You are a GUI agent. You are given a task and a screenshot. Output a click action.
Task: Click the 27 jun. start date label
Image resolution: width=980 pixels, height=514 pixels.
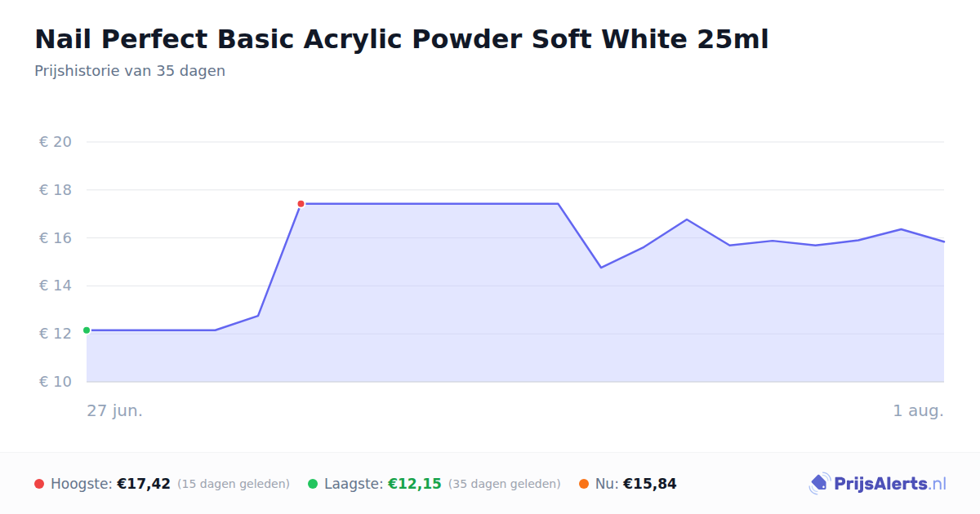[115, 410]
